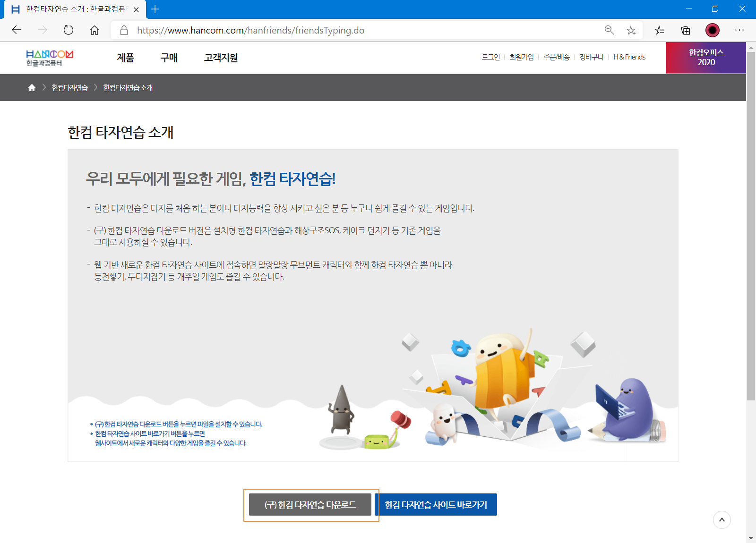Go to browser home page icon
The height and width of the screenshot is (543, 756).
94,30
